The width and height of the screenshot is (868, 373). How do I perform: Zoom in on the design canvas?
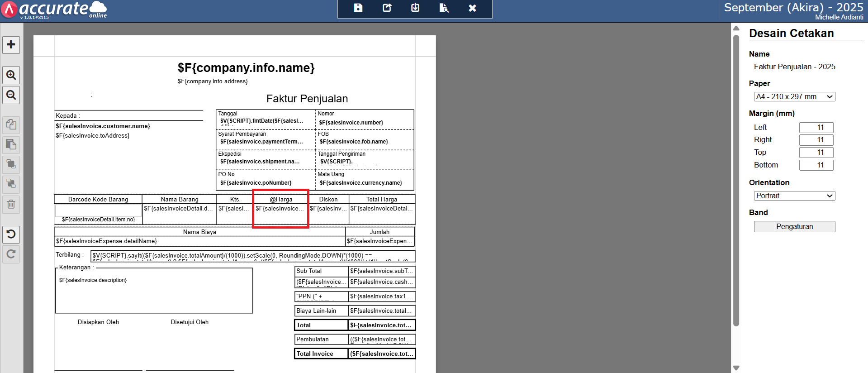(11, 75)
